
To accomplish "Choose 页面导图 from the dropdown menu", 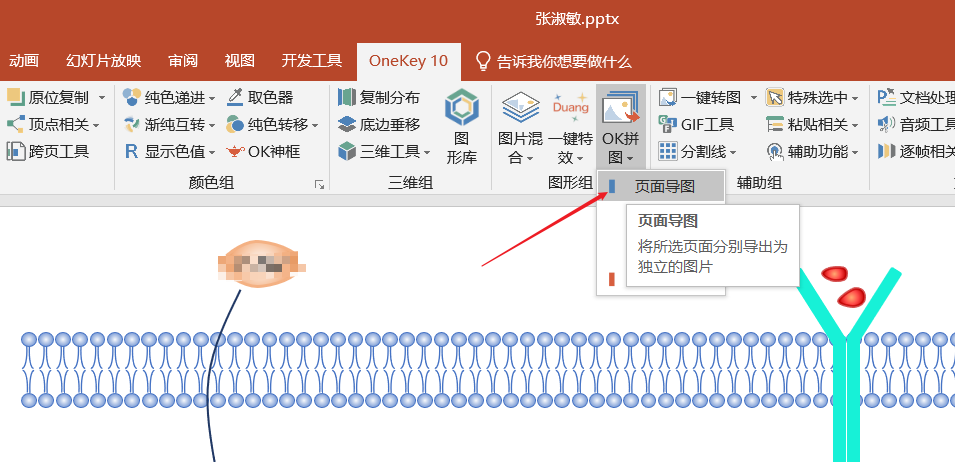I will (x=661, y=186).
